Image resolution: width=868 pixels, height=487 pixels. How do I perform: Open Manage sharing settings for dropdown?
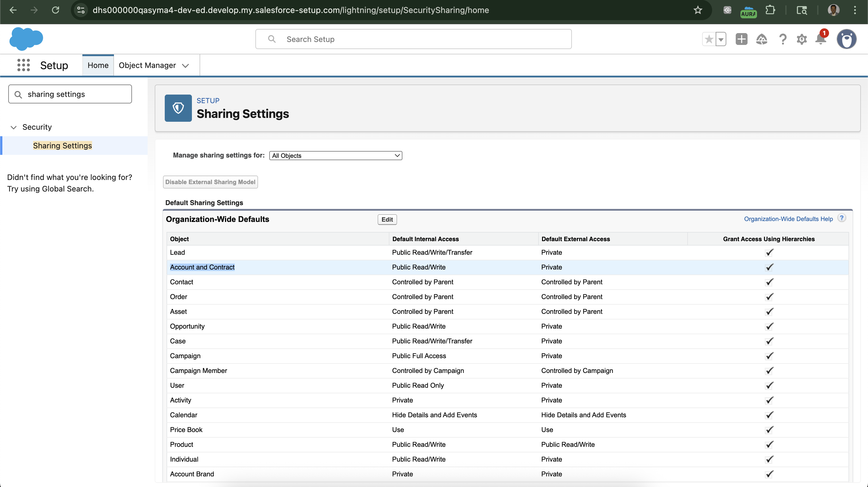[x=335, y=155]
